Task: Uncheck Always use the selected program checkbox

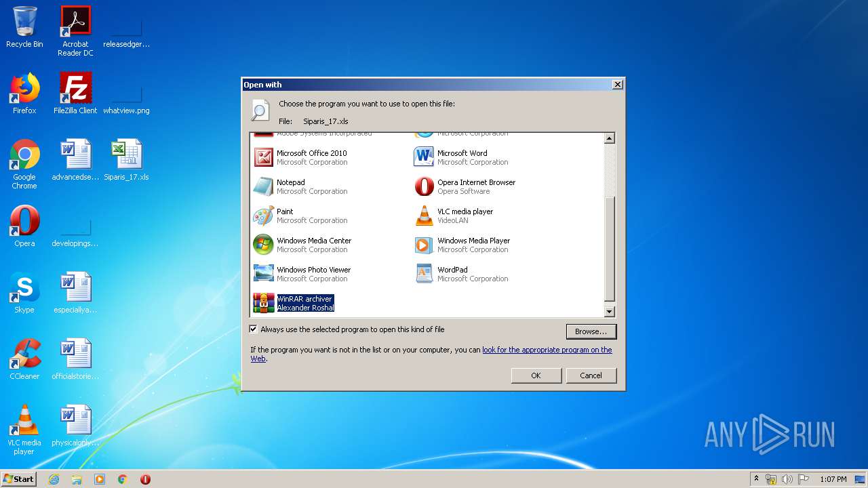Action: (254, 329)
